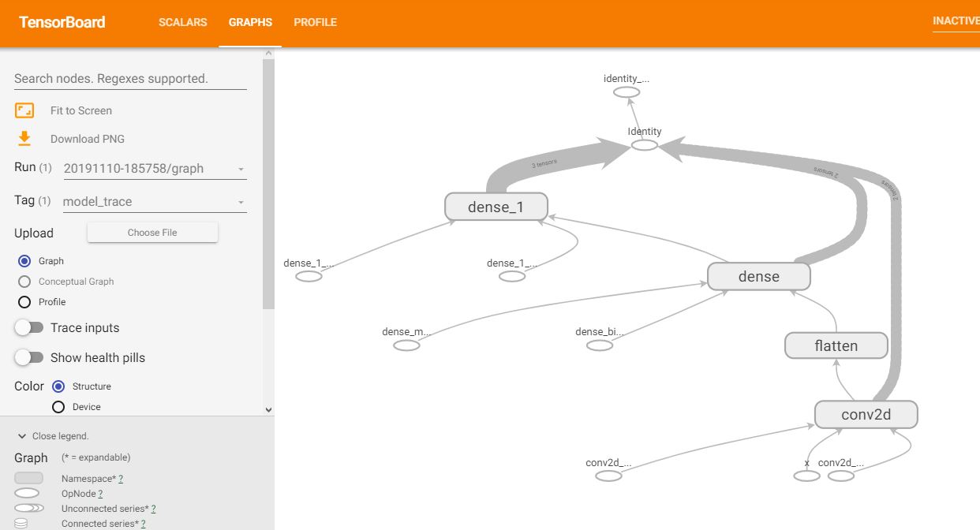Open the Tag dropdown model_trace
Image resolution: width=980 pixels, height=530 pixels.
click(155, 201)
